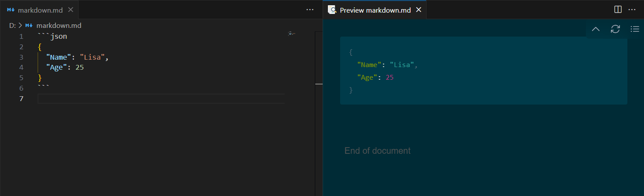Open the preview table of contents
Viewport: 644px width, 196px height.
[x=635, y=29]
